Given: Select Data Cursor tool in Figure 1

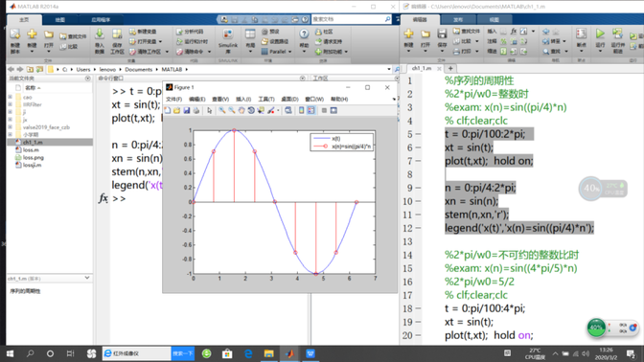Looking at the screenshot, I should pos(261,110).
